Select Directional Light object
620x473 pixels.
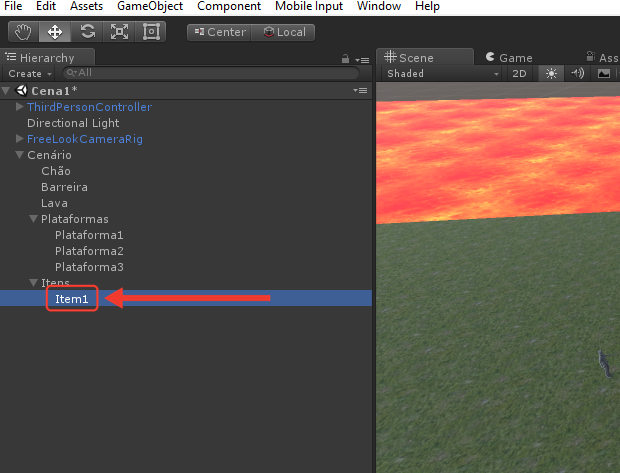(73, 123)
